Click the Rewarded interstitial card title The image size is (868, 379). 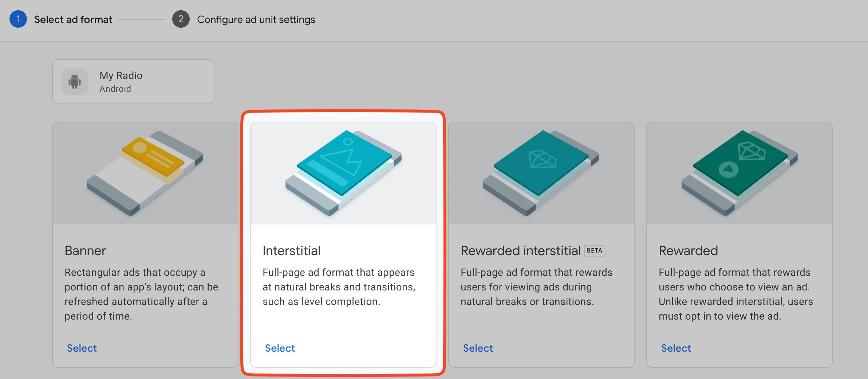(x=521, y=251)
